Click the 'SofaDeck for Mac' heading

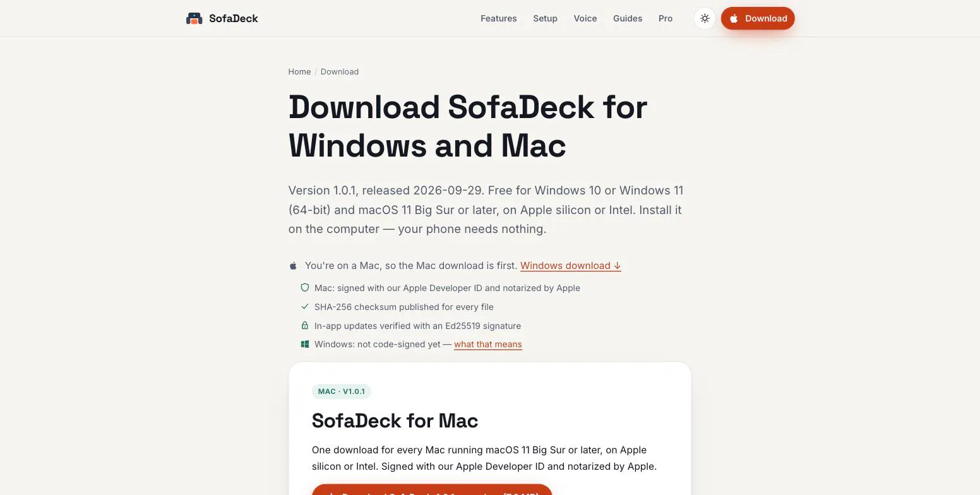point(395,420)
